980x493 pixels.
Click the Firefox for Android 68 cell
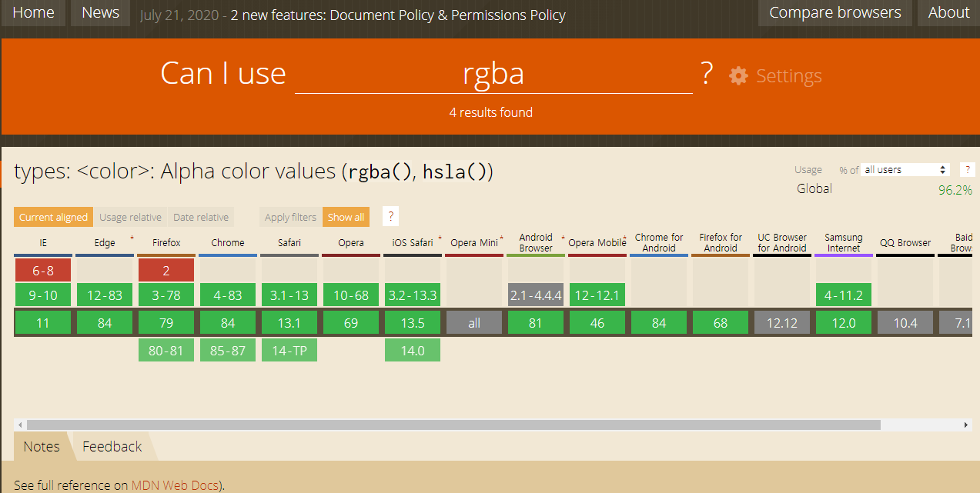(721, 323)
